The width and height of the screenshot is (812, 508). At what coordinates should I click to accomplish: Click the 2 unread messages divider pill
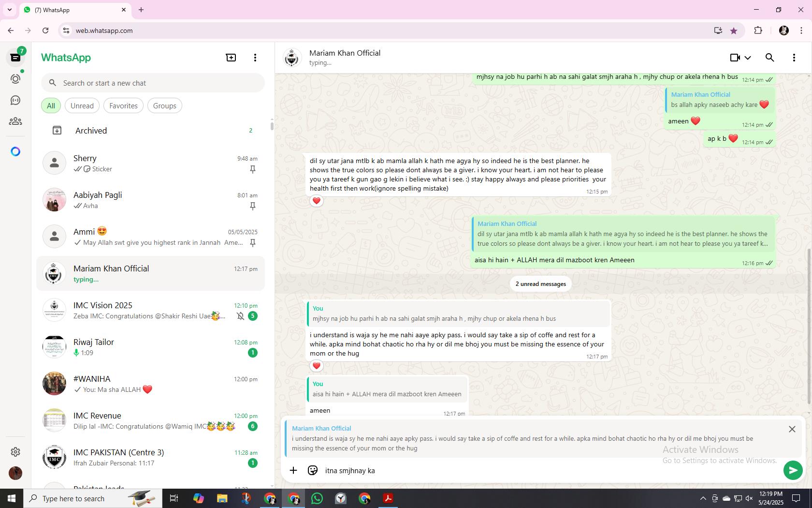[x=540, y=284]
